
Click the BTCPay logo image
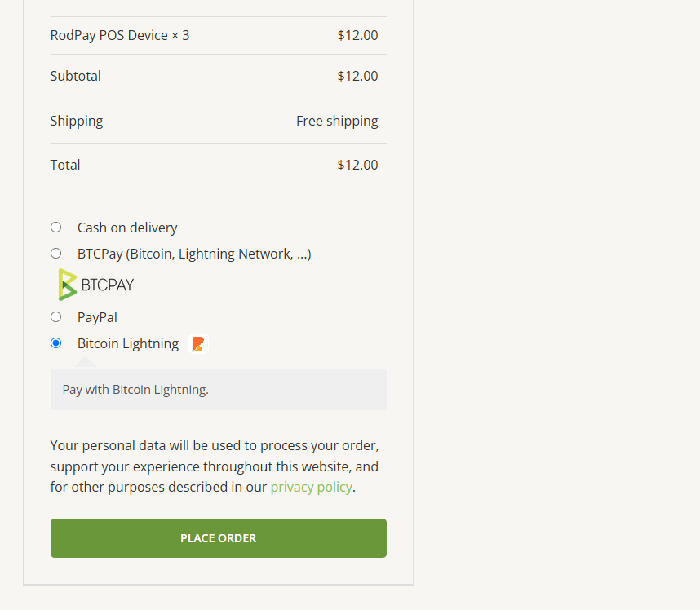point(96,285)
